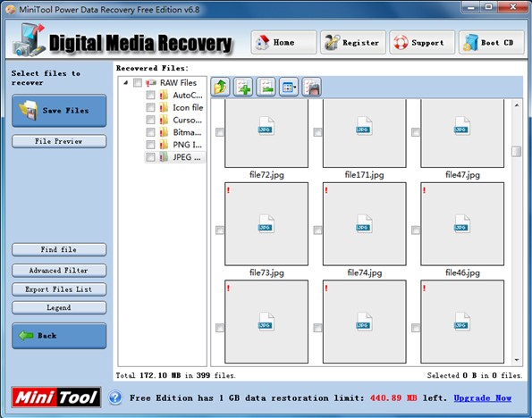Click the 440.89 MB remaining value

coord(393,397)
